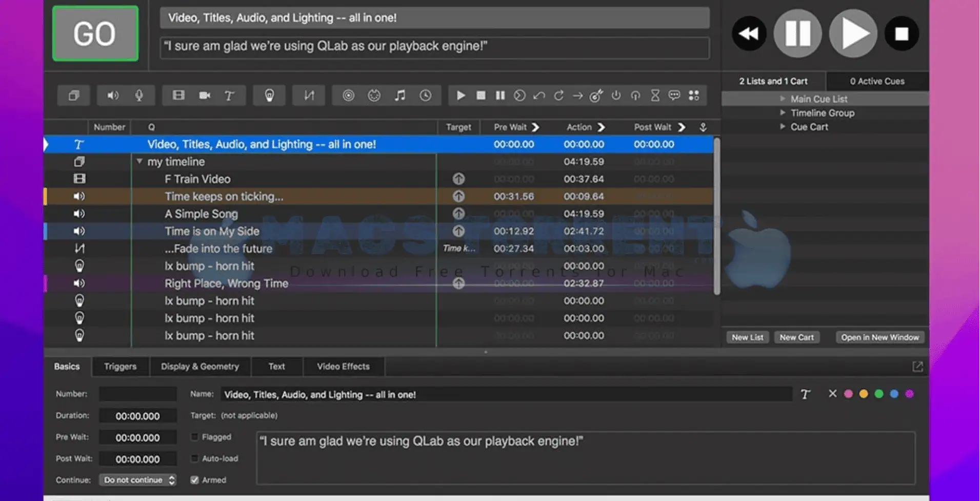The image size is (980, 501).
Task: Add a Load cue from the toolbar
Action: click(x=519, y=95)
